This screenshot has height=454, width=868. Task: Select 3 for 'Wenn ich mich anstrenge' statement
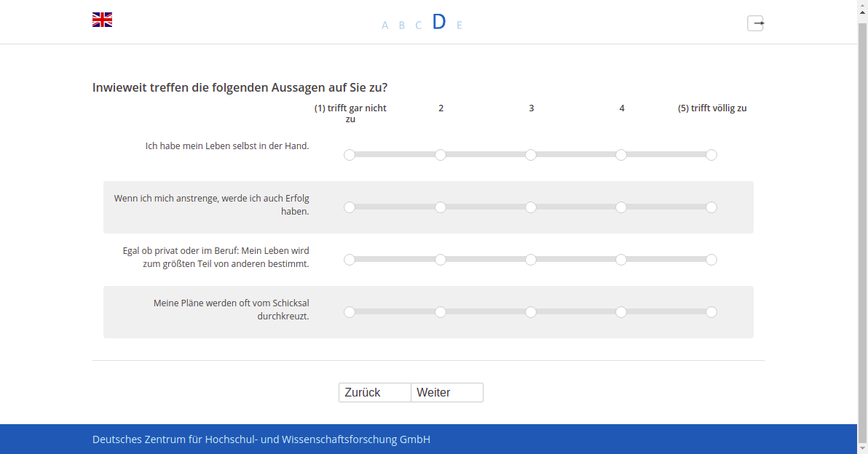point(531,207)
